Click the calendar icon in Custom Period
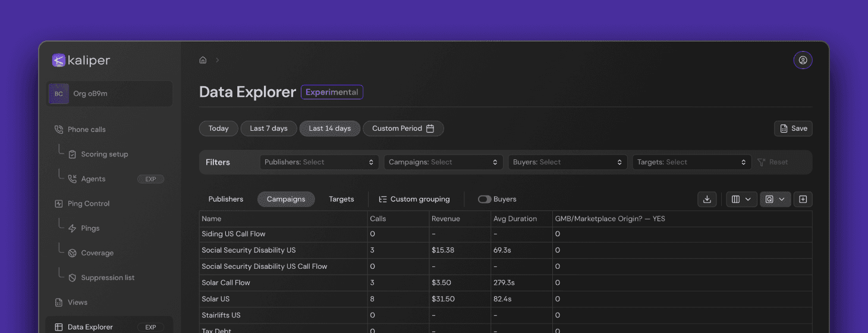 coord(430,128)
